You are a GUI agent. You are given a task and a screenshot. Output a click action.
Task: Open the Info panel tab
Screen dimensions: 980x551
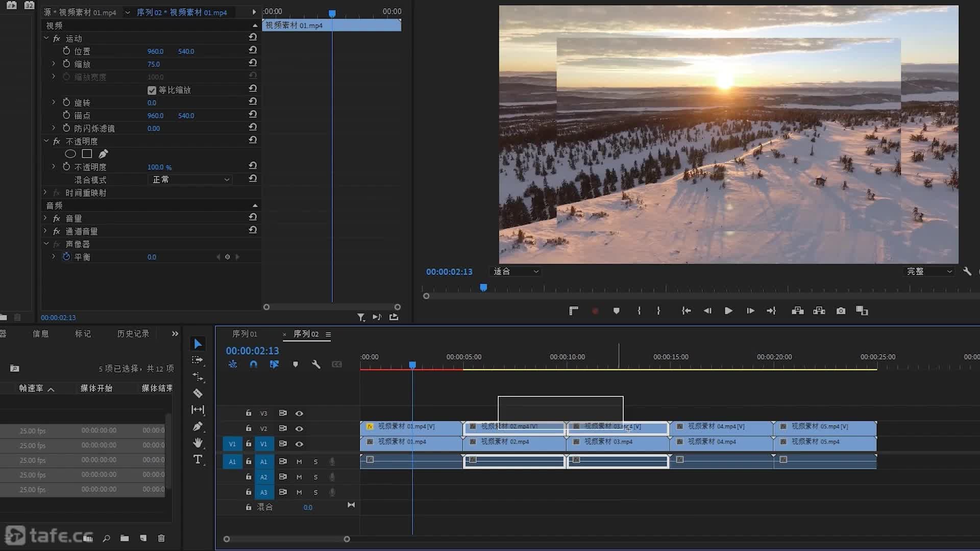click(41, 334)
